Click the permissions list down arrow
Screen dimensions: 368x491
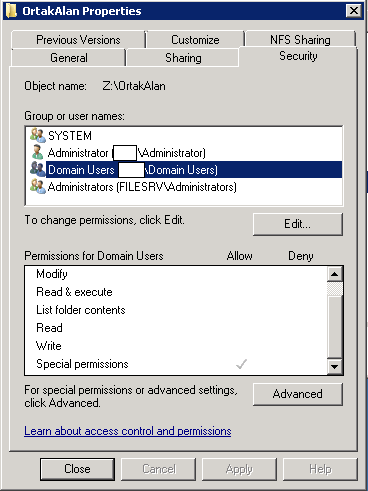pos(334,367)
